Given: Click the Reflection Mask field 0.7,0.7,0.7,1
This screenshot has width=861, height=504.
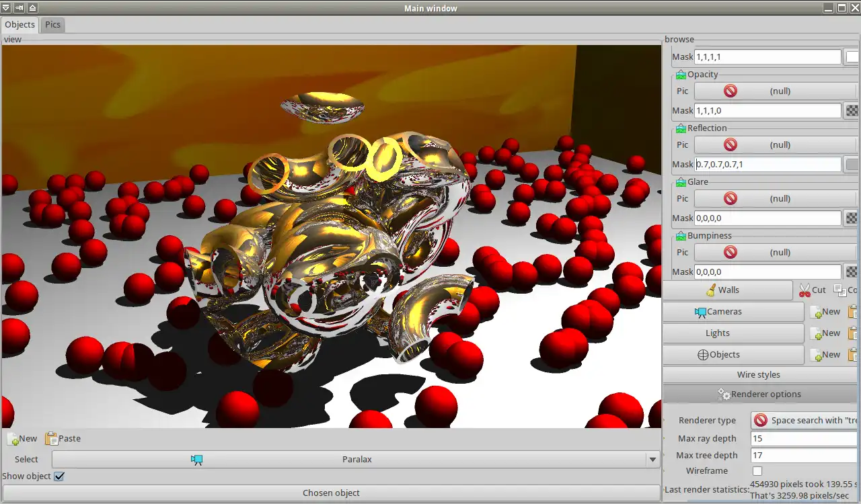Looking at the screenshot, I should tap(768, 164).
